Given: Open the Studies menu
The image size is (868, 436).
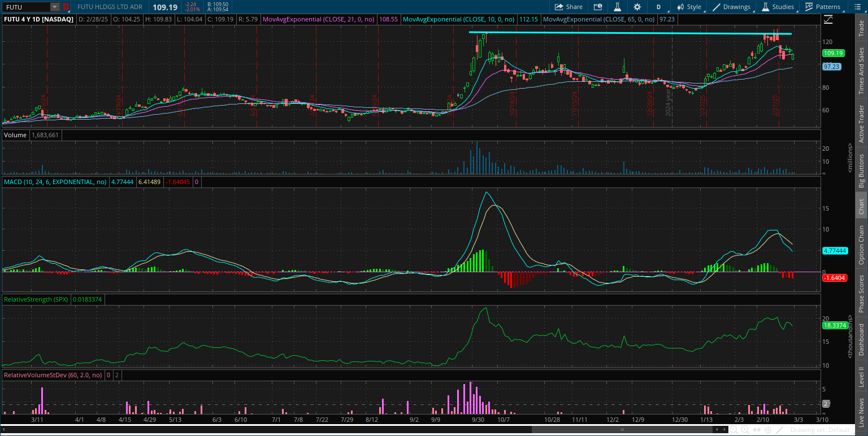Looking at the screenshot, I should tap(778, 7).
